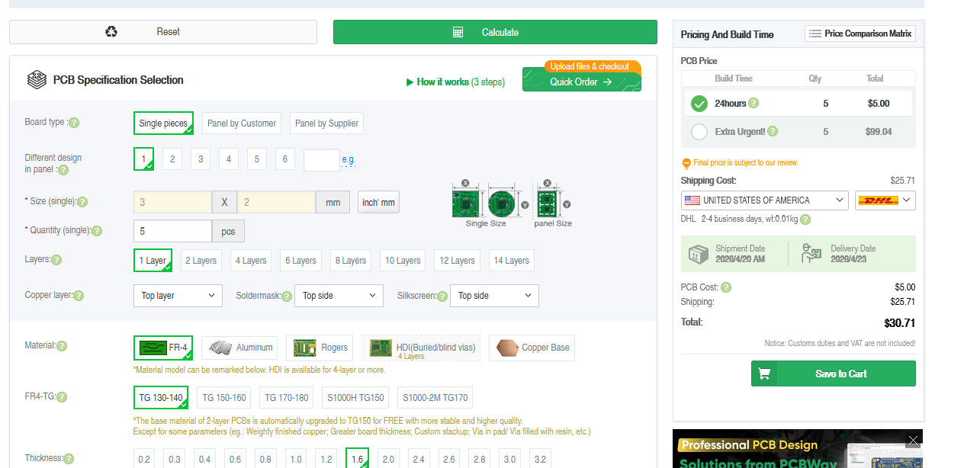The image size is (980, 468).
Task: Click the PCB Specification Selection stack icon
Action: point(37,79)
